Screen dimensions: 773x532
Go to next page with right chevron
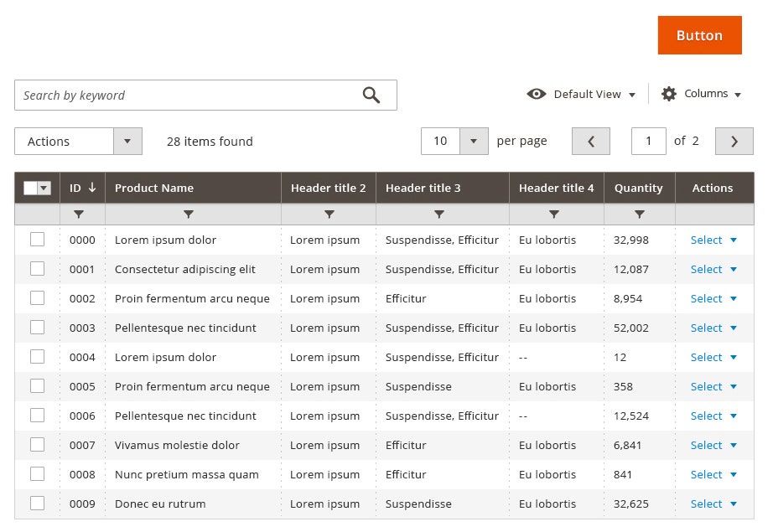(x=734, y=142)
